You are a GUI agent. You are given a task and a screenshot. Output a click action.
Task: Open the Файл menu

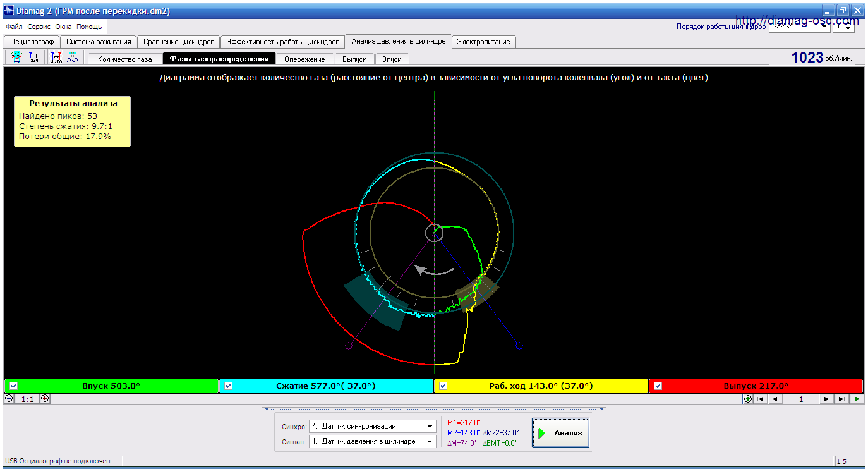pos(14,27)
